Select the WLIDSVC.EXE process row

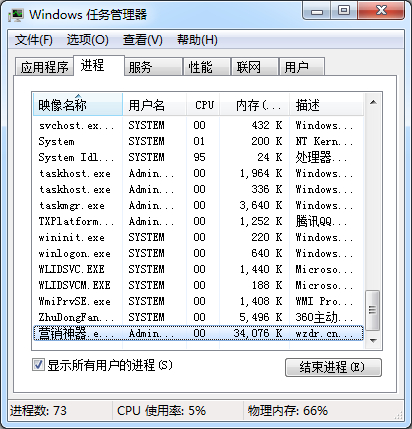click(x=198, y=269)
